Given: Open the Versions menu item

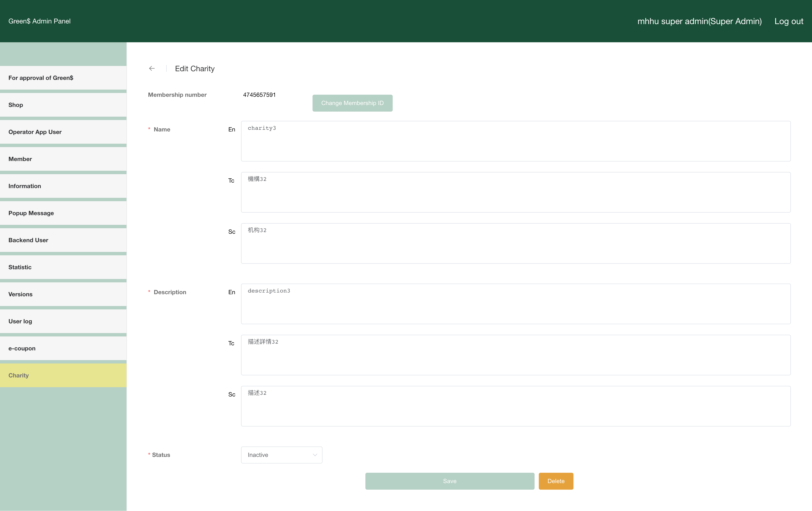Looking at the screenshot, I should pyautogui.click(x=63, y=294).
